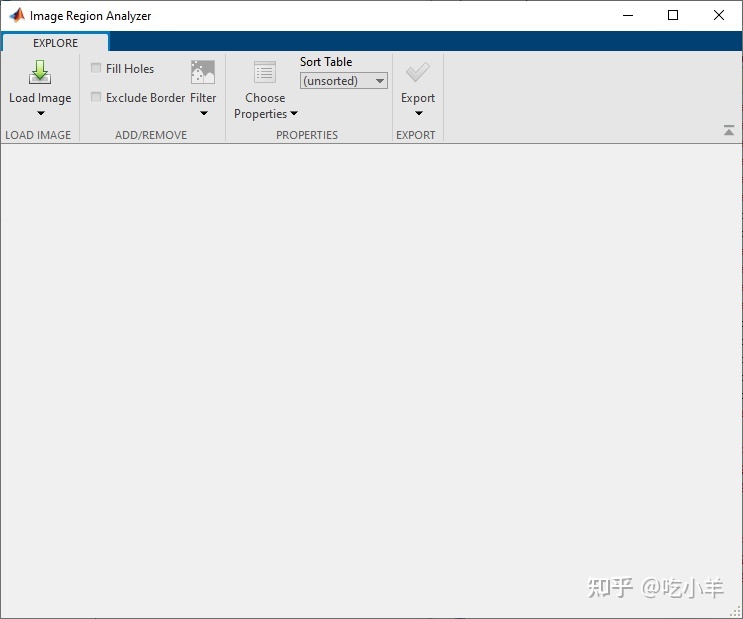Toggle the Exclude Border checkbox
The image size is (743, 619).
coord(96,97)
